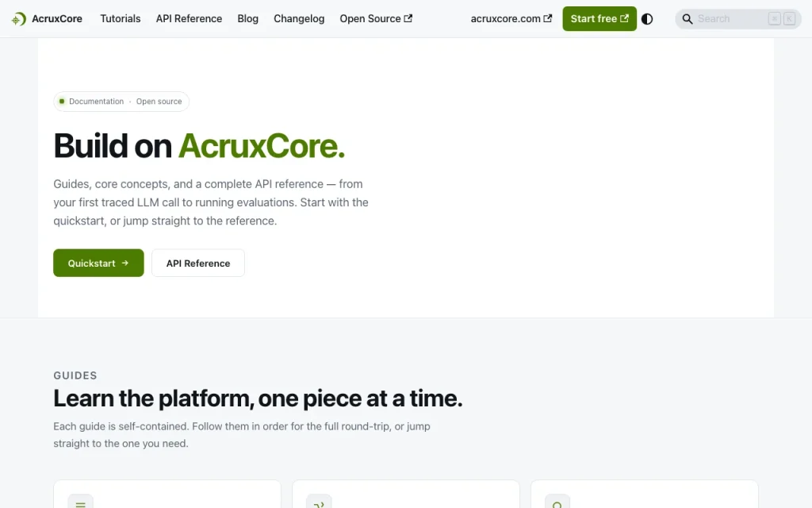Click the 'Build on AcruxCore.' heading
812x508 pixels.
click(x=199, y=146)
